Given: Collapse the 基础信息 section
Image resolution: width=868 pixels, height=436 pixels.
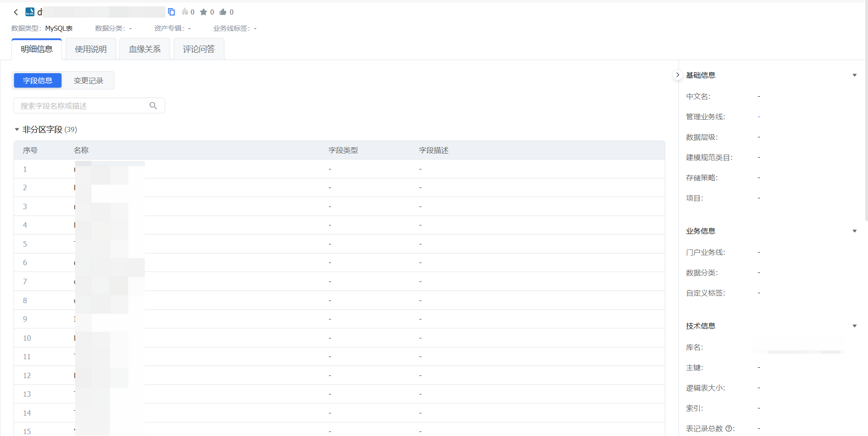Looking at the screenshot, I should [854, 75].
